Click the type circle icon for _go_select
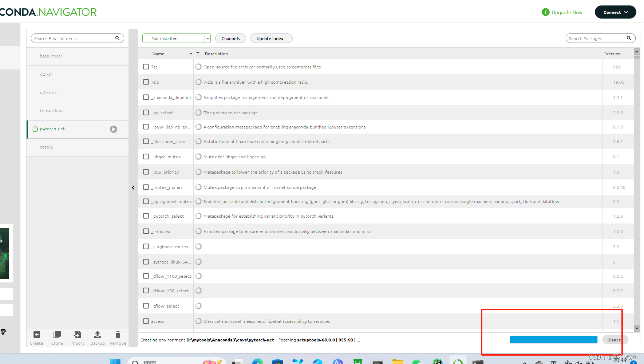The image size is (644, 364). tap(198, 112)
